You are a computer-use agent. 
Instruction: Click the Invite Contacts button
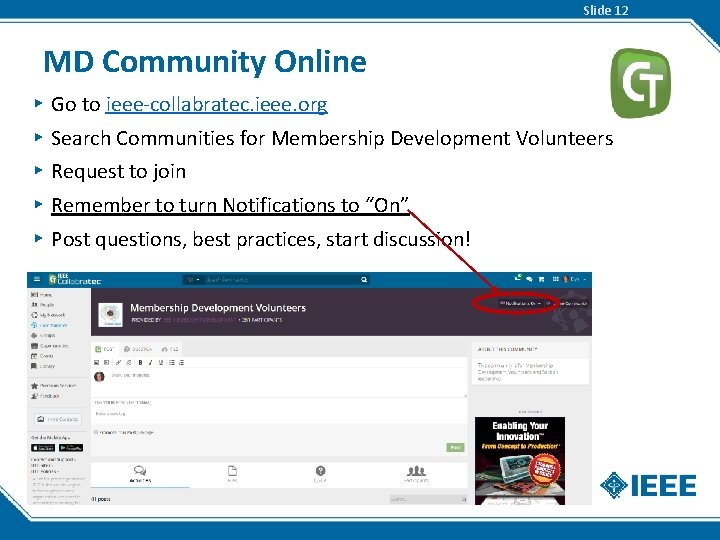point(58,419)
